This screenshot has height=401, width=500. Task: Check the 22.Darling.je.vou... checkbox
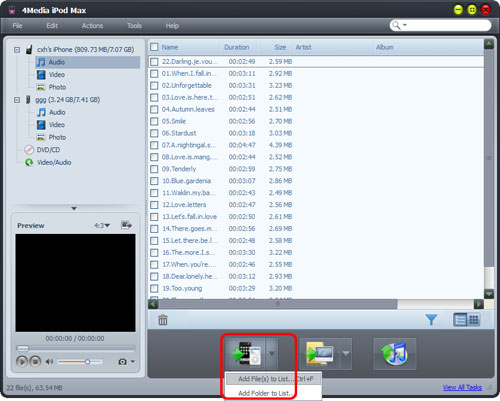tap(154, 62)
